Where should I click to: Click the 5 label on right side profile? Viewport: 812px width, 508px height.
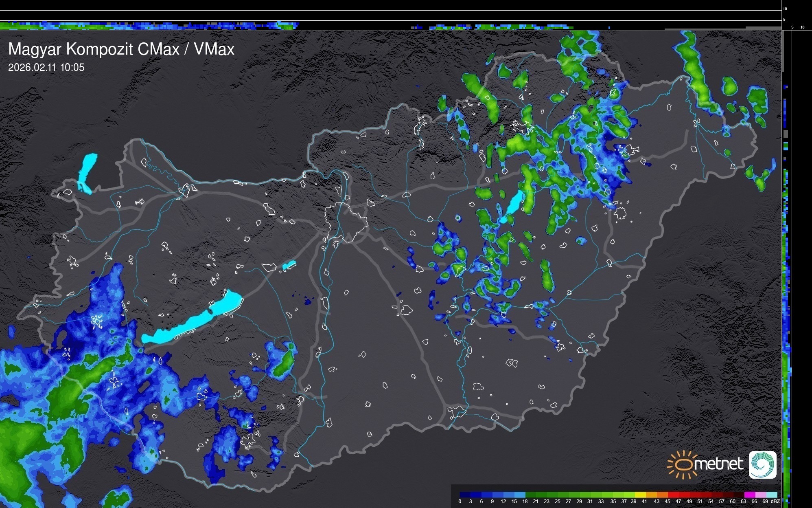coord(792,27)
